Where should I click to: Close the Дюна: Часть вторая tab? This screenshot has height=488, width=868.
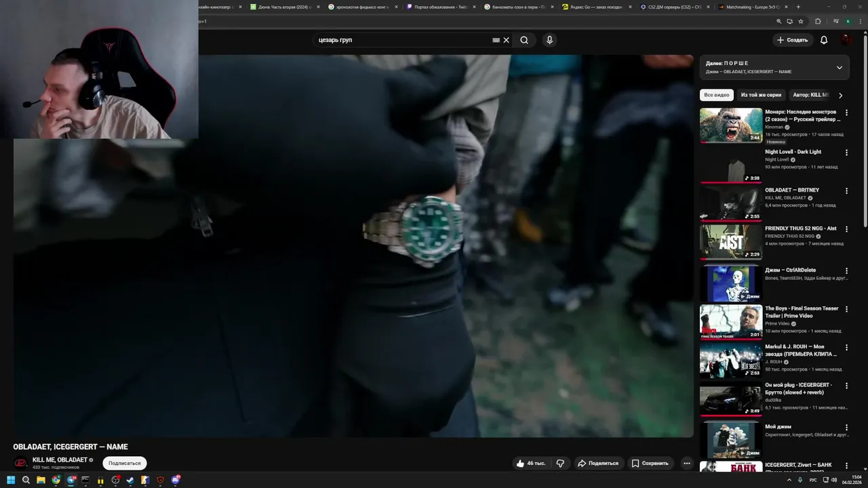[x=317, y=7]
